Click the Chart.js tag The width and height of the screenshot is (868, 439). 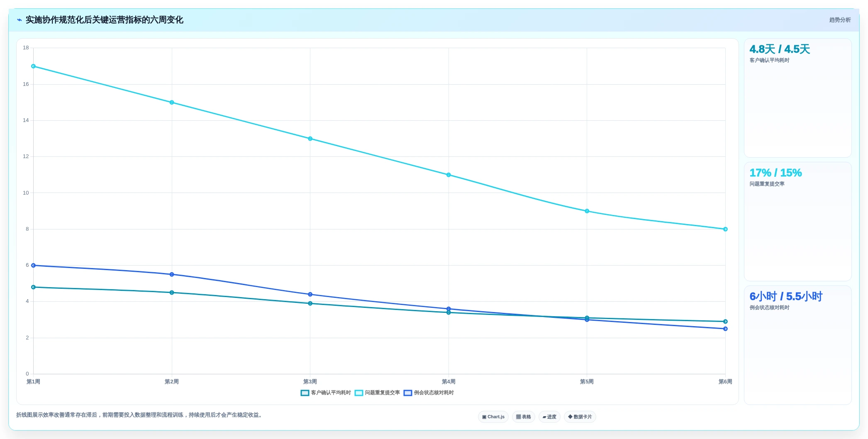click(x=493, y=417)
